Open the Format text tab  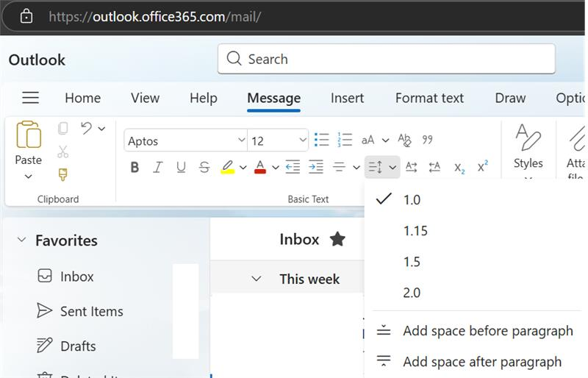(x=430, y=98)
